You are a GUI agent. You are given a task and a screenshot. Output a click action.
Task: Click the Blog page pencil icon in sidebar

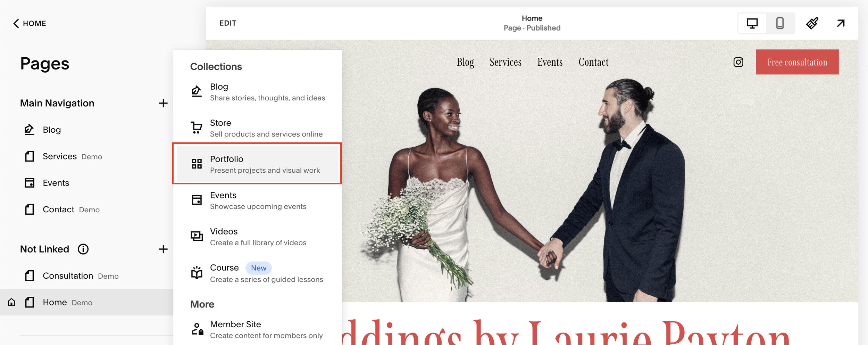30,130
